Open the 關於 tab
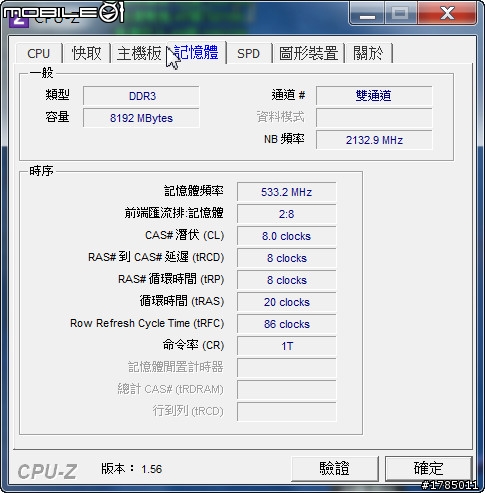Screen dimensions: 485x493 [369, 53]
